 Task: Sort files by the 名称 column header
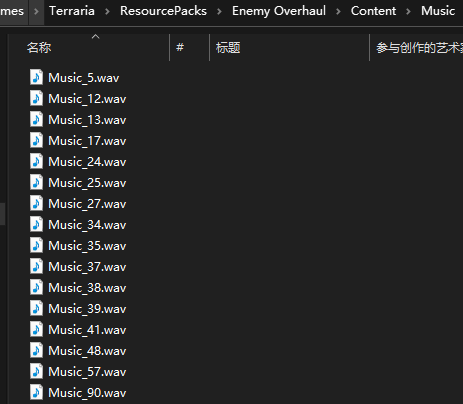click(39, 48)
